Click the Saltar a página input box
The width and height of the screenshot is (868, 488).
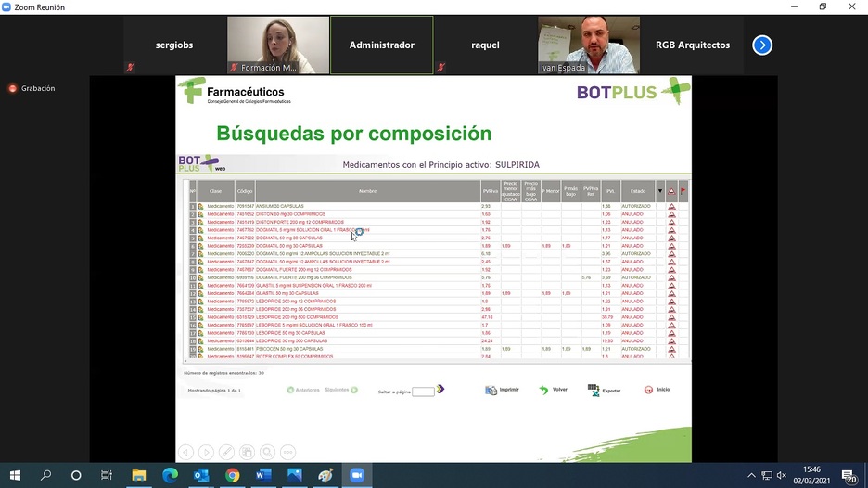pos(423,392)
